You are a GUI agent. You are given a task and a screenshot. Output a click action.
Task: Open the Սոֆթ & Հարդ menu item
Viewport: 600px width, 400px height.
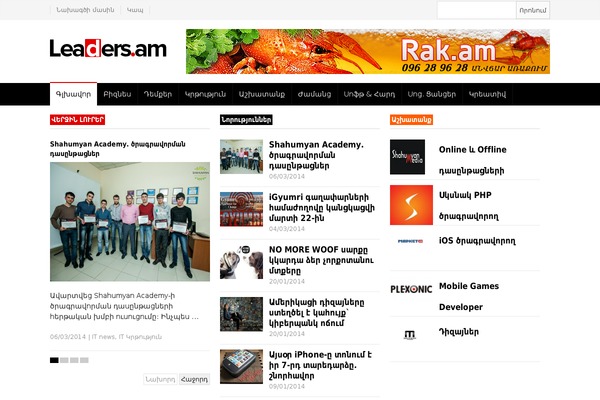click(x=369, y=94)
